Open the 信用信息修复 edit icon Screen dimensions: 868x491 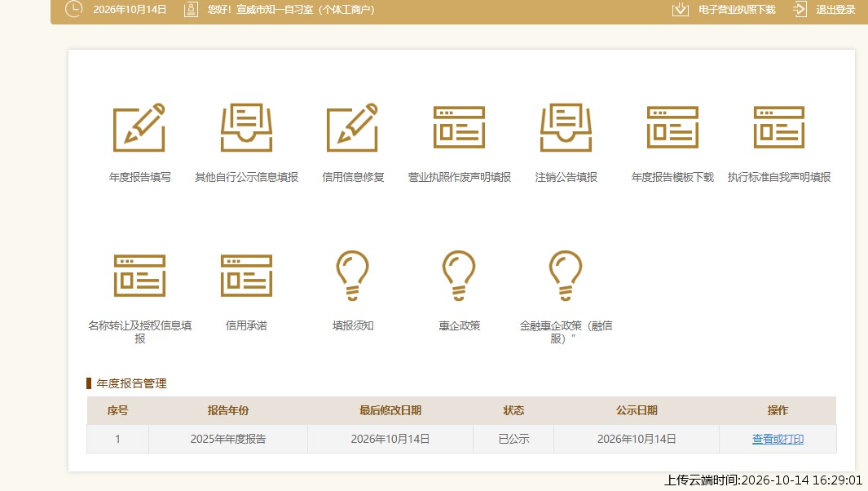[353, 127]
